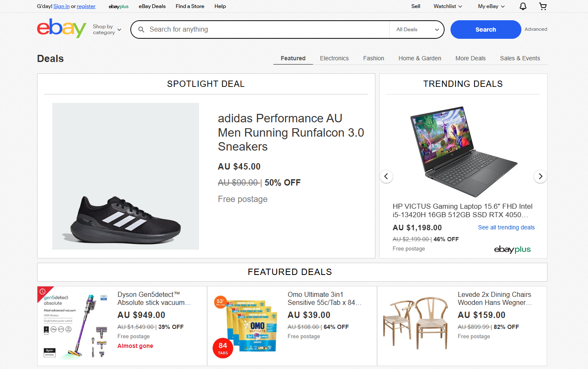Click the magnifier icon in search bar
The image size is (588, 369).
[x=141, y=30]
